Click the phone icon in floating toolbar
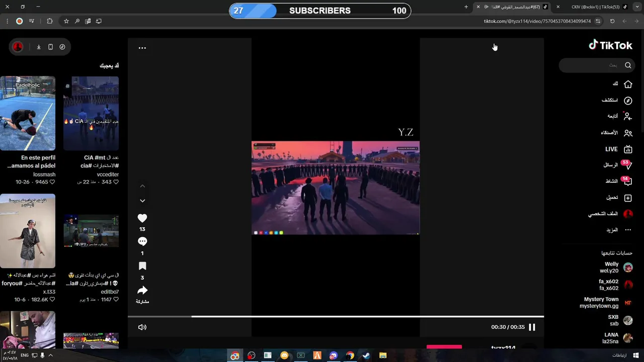This screenshot has width=644, height=362. [50, 47]
